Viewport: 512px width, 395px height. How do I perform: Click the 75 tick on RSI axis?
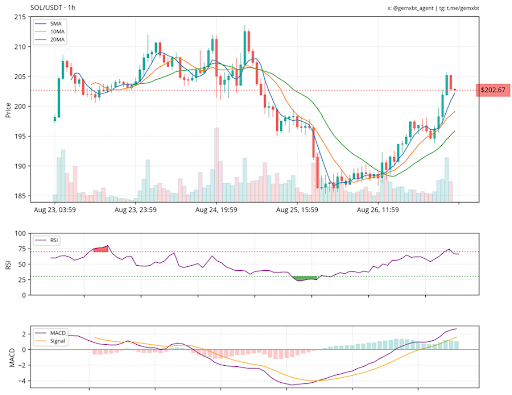click(x=22, y=249)
